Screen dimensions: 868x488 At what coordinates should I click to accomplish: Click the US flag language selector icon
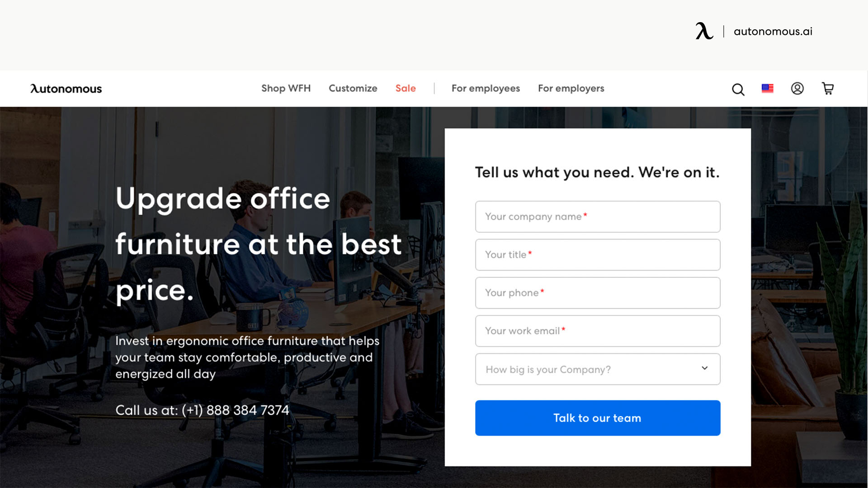(x=768, y=88)
